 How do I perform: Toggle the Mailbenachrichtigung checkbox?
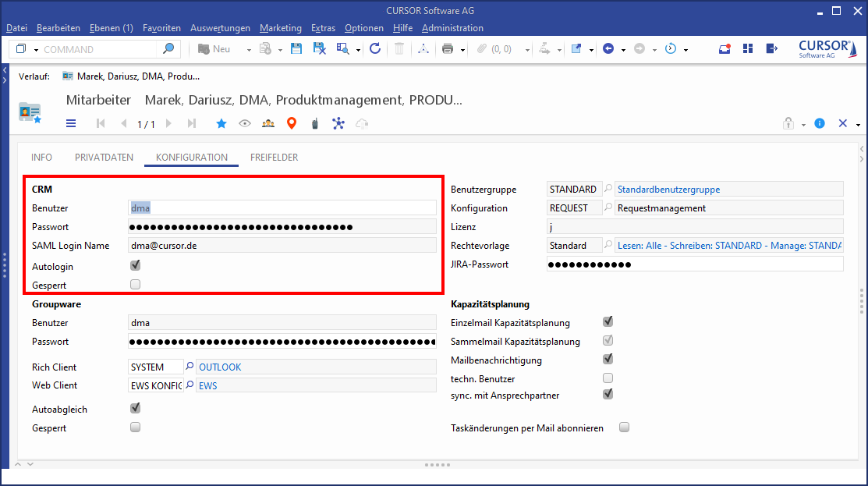[x=608, y=360]
